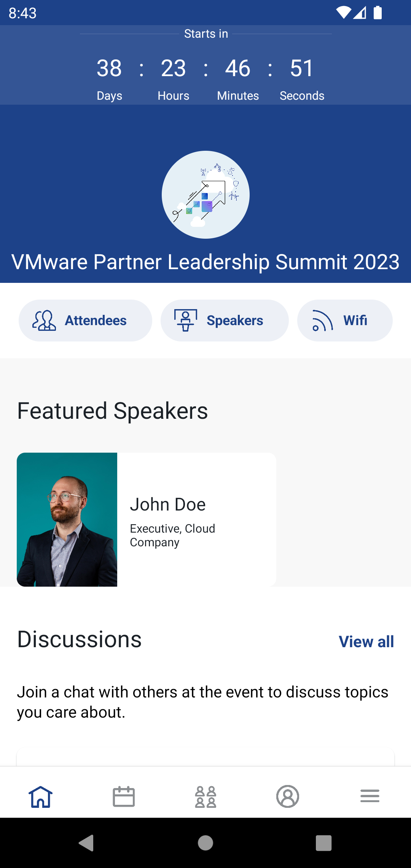Click the Attendees people icon
Image resolution: width=411 pixels, height=868 pixels.
44,321
